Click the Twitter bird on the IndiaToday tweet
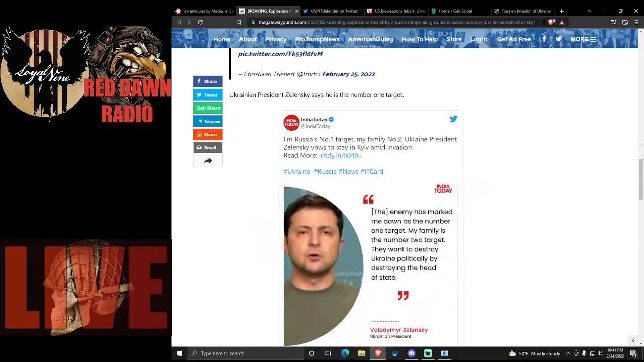 point(453,119)
